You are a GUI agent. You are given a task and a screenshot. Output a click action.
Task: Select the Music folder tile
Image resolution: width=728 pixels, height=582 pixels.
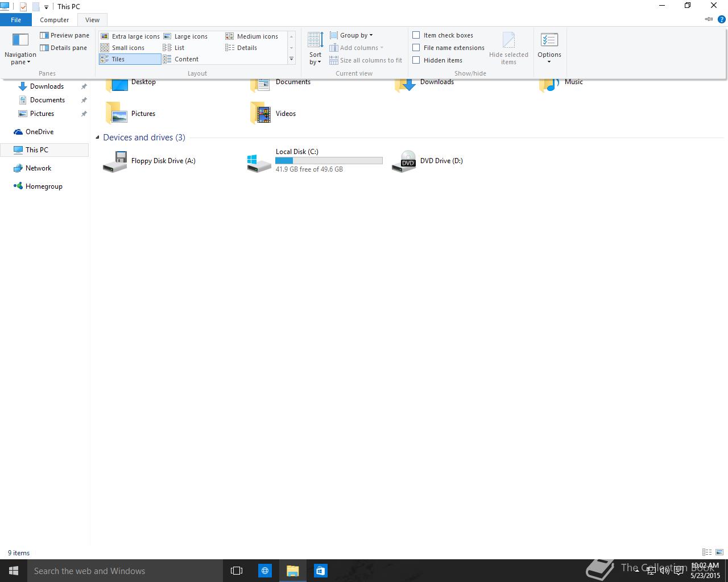tap(561, 84)
